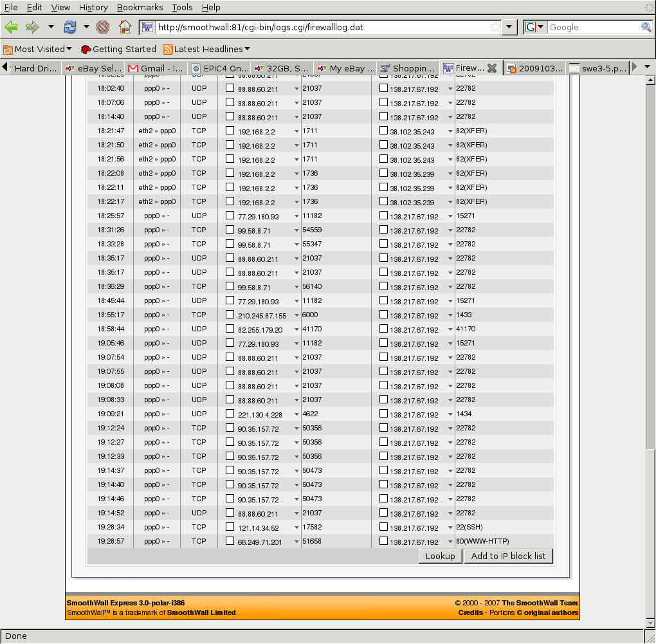The height and width of the screenshot is (644, 656).
Task: Click the Lookup button
Action: 440,556
